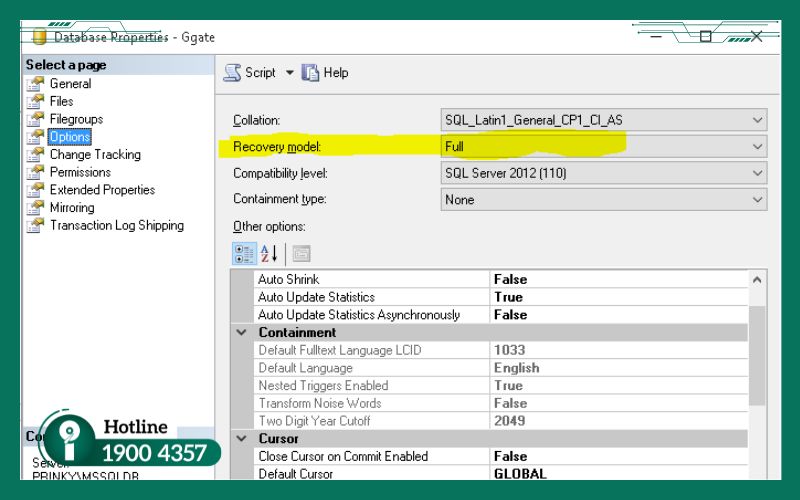Open the Collation dropdown

point(757,120)
